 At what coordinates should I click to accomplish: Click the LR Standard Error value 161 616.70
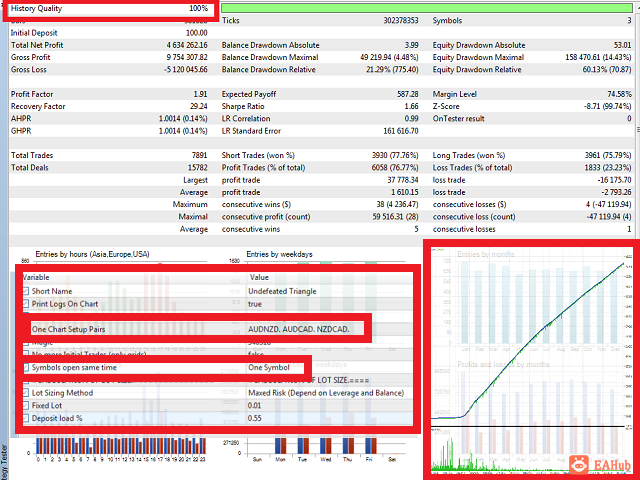tap(401, 131)
